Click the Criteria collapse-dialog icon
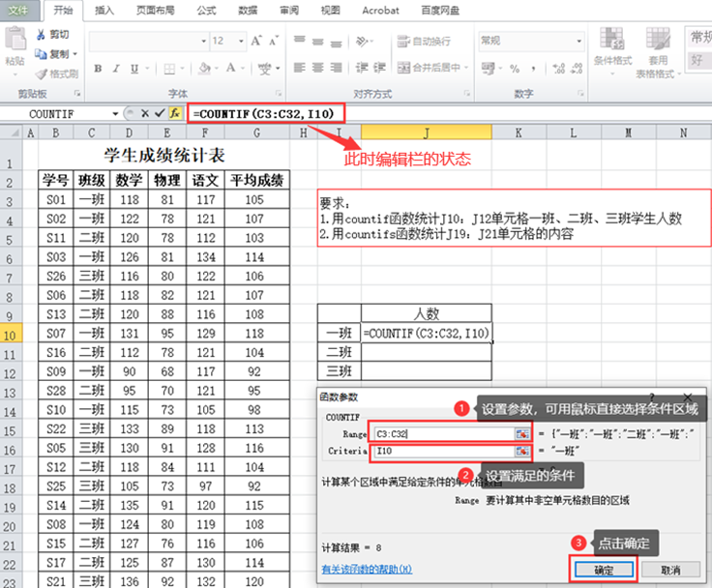The height and width of the screenshot is (588, 712). coord(522,451)
